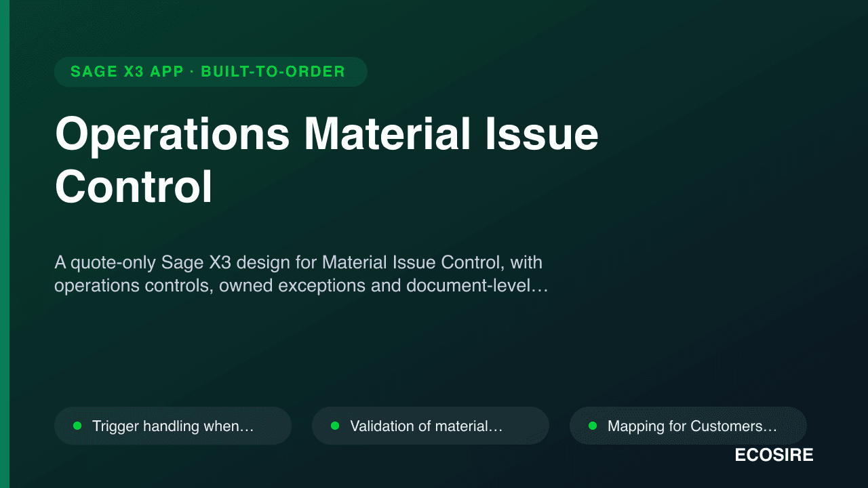Click the ECOSIRE brand logo text
Image resolution: width=868 pixels, height=488 pixels.
pyautogui.click(x=774, y=455)
